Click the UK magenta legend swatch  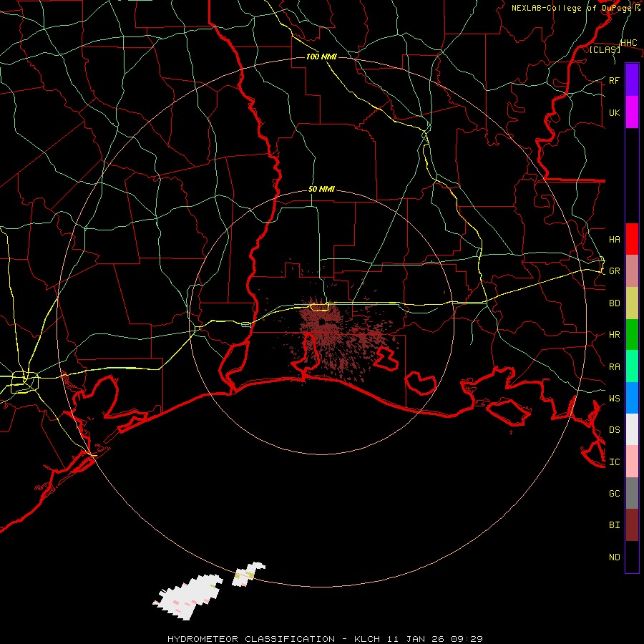[x=632, y=112]
